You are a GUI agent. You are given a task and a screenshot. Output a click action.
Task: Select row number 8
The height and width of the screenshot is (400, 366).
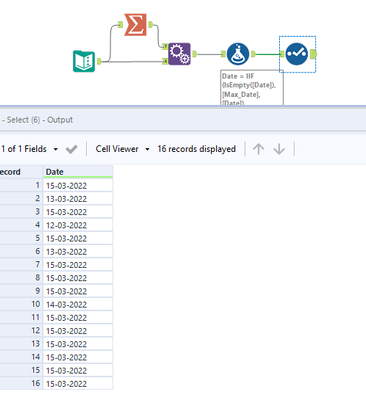tap(21, 278)
